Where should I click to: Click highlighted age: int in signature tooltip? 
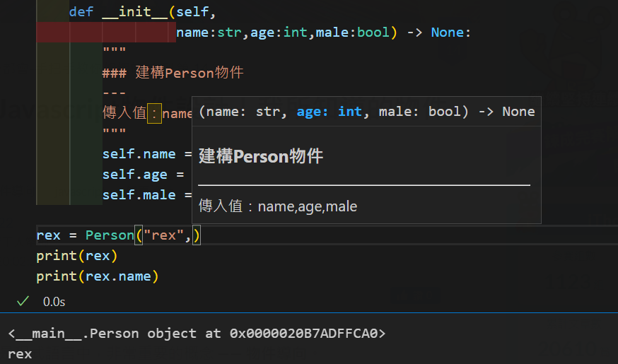click(x=330, y=112)
